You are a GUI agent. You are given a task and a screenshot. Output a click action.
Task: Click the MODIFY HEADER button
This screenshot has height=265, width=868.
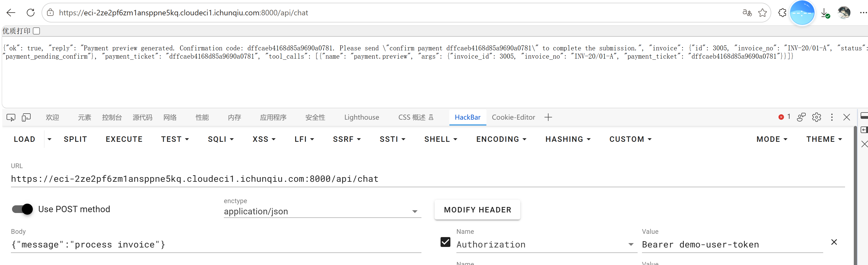coord(477,210)
